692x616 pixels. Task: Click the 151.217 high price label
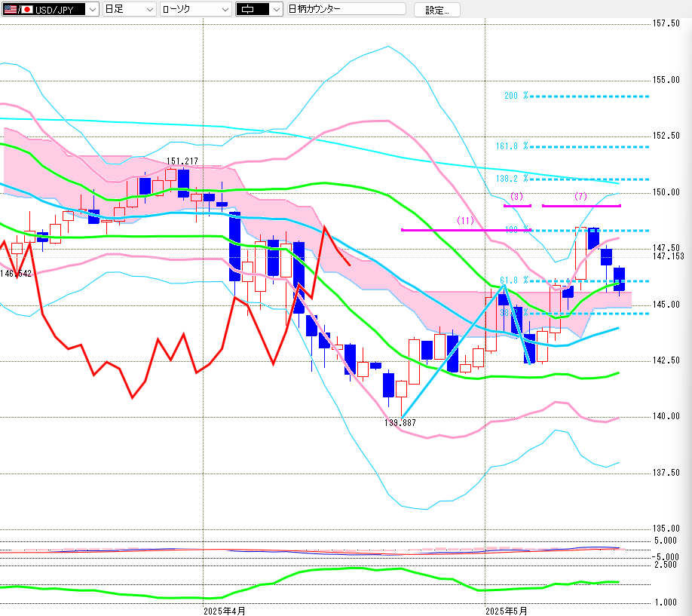click(x=182, y=161)
